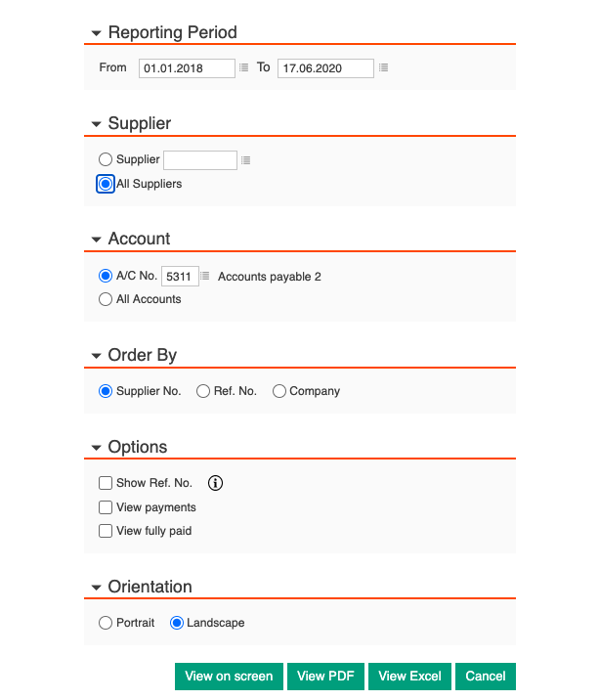This screenshot has height=700, width=599.
Task: Tick the View payments checkbox
Action: 106,507
